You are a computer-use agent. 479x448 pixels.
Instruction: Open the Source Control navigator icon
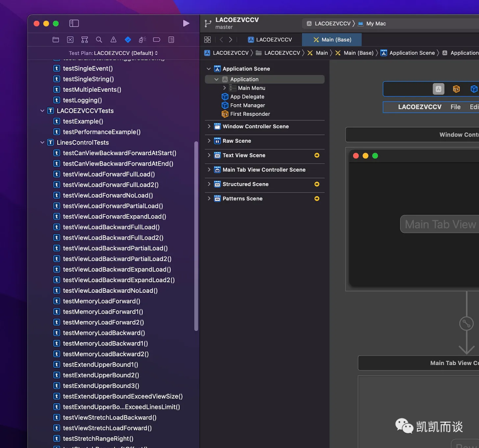coord(70,40)
